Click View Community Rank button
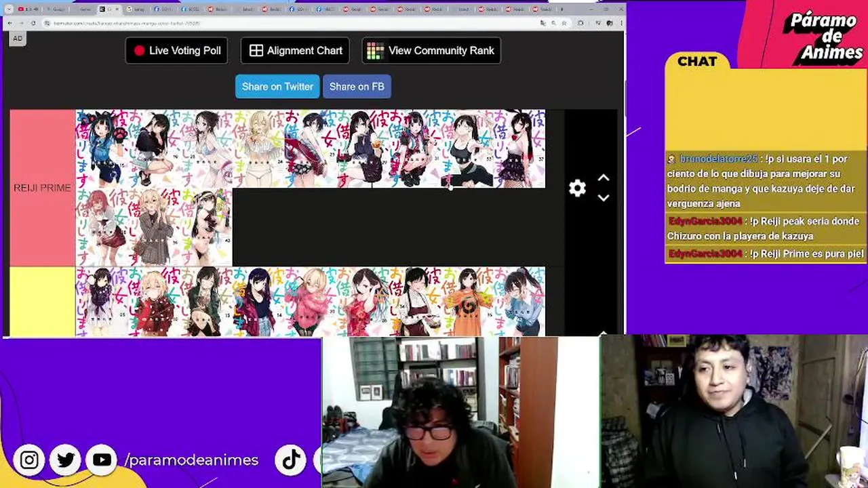 pos(431,51)
